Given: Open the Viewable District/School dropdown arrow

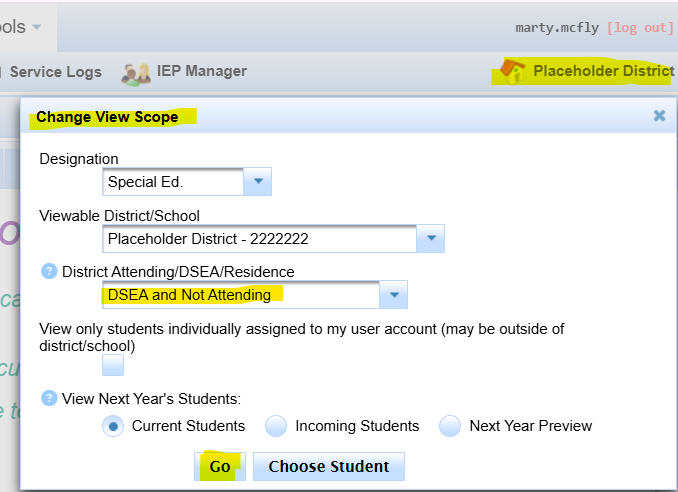Looking at the screenshot, I should tap(430, 239).
